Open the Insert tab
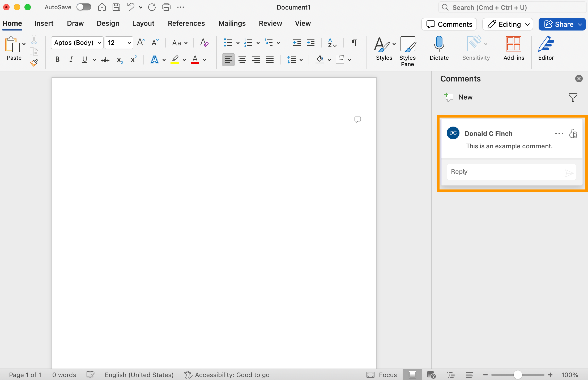 (x=44, y=23)
